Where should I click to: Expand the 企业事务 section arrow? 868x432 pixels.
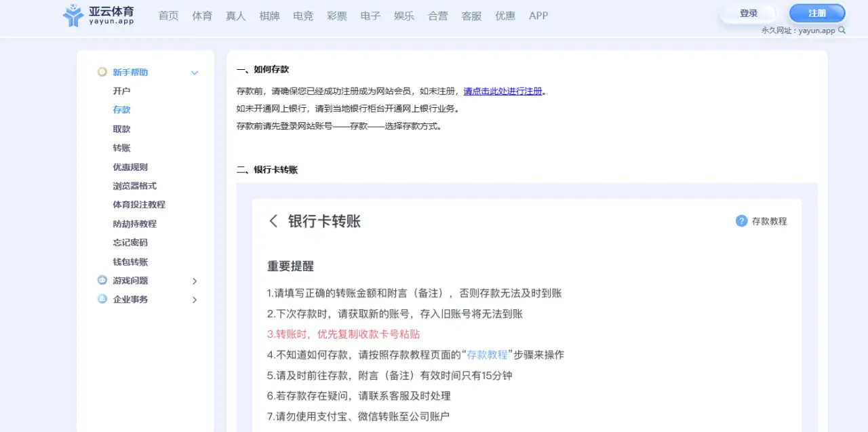click(195, 300)
